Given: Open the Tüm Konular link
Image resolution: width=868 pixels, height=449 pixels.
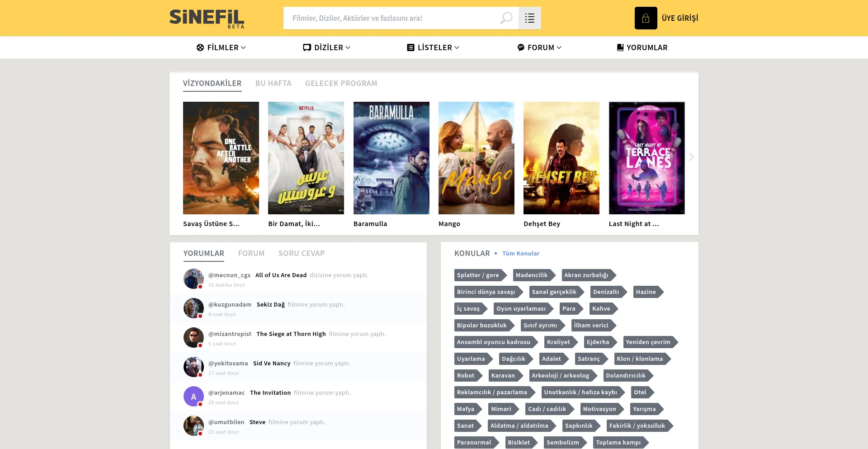Looking at the screenshot, I should tap(521, 253).
